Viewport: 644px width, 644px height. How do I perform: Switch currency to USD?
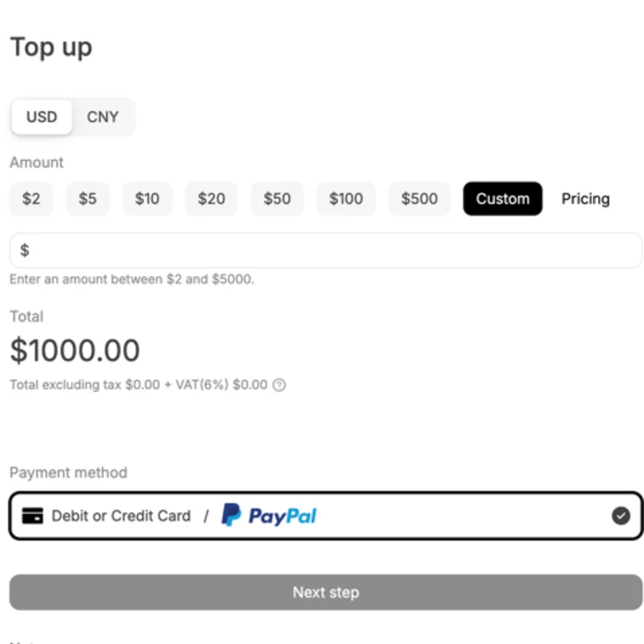42,117
